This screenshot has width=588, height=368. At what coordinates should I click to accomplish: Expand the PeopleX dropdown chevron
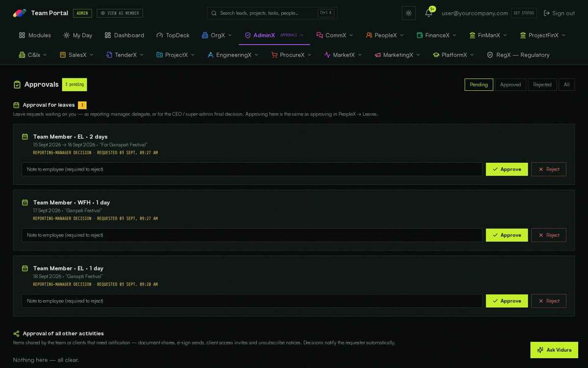tap(402, 35)
